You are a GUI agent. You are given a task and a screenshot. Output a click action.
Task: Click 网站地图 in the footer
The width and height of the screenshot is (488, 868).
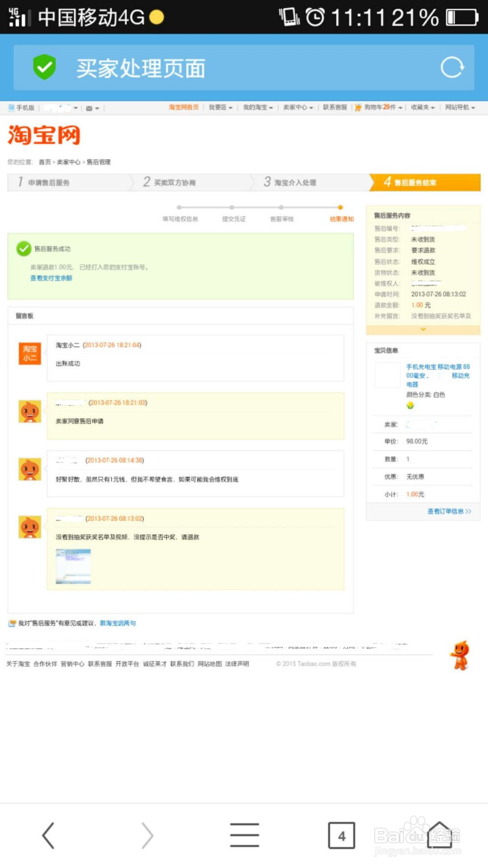(209, 664)
